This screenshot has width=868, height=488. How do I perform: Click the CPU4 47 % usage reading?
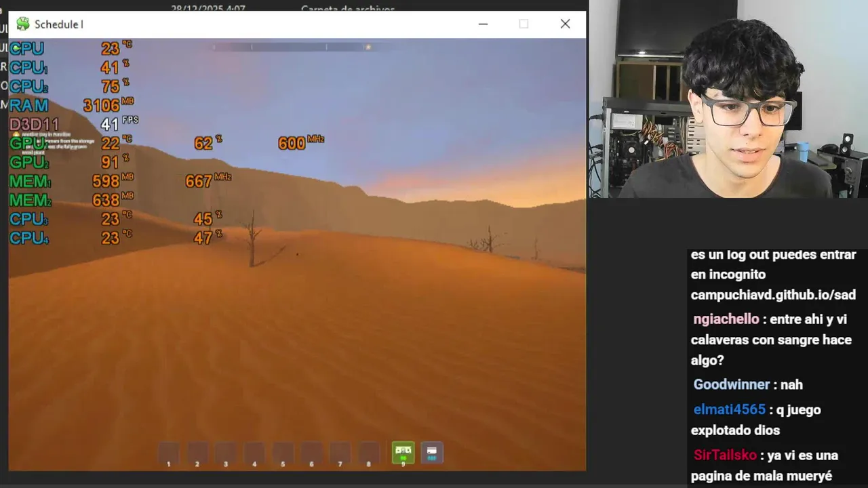(x=208, y=238)
